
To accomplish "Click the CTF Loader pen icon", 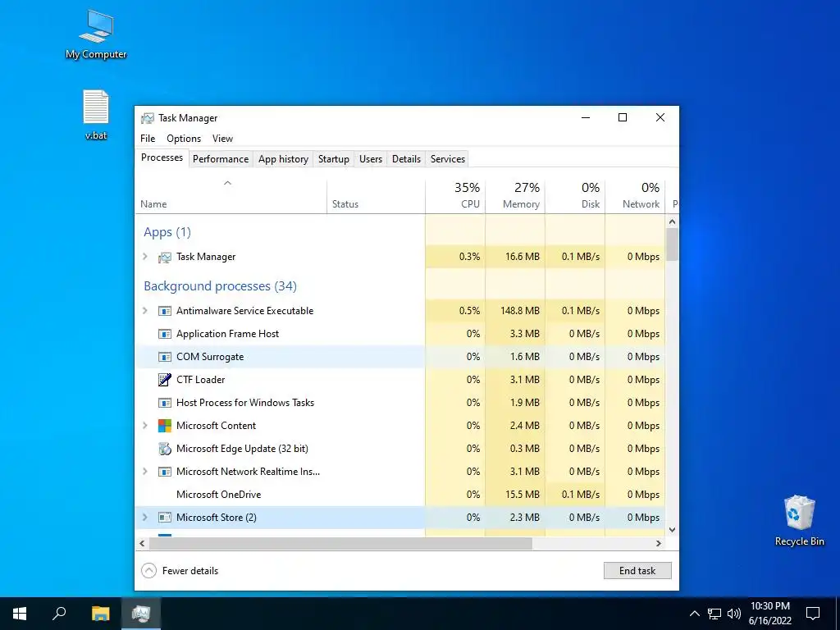I will (164, 380).
